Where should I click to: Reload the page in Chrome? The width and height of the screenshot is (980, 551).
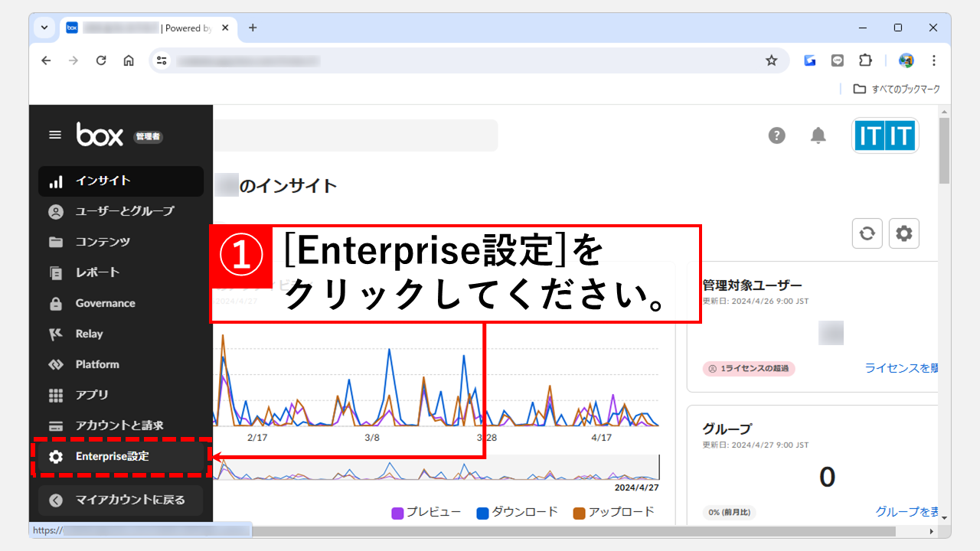click(x=101, y=60)
